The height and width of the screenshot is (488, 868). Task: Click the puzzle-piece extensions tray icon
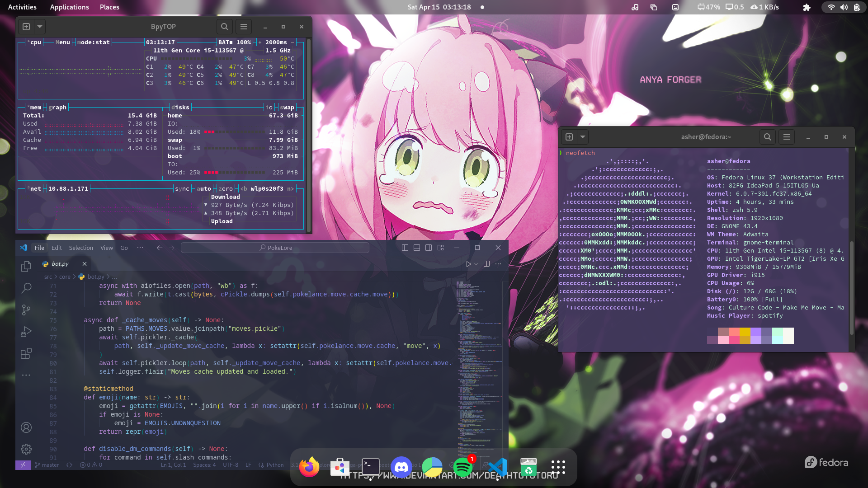(x=807, y=7)
